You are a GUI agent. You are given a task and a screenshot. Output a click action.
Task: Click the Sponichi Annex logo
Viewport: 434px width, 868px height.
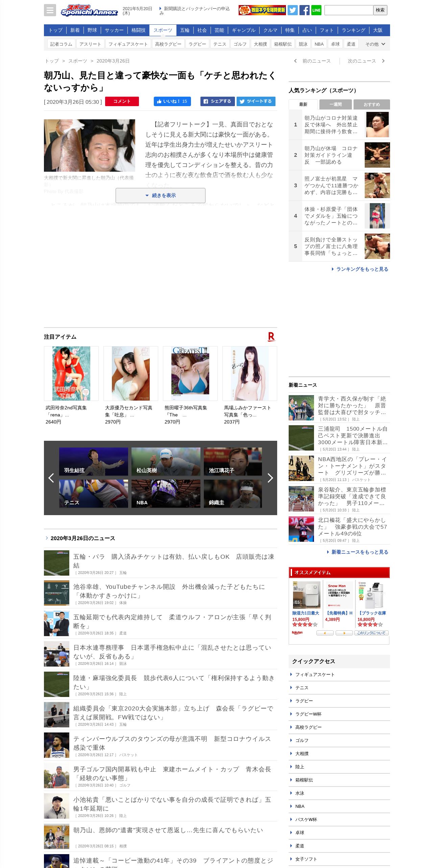(89, 10)
